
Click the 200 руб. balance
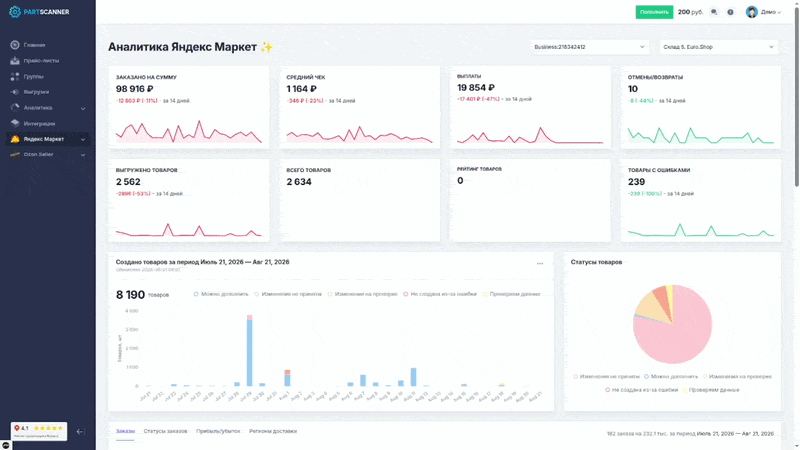pyautogui.click(x=690, y=12)
